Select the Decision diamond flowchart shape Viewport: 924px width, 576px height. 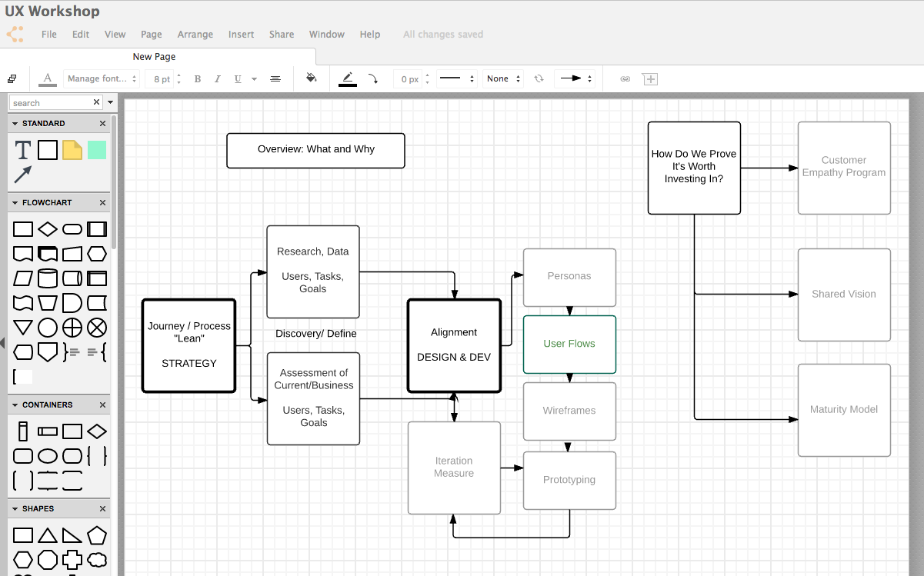click(x=48, y=229)
